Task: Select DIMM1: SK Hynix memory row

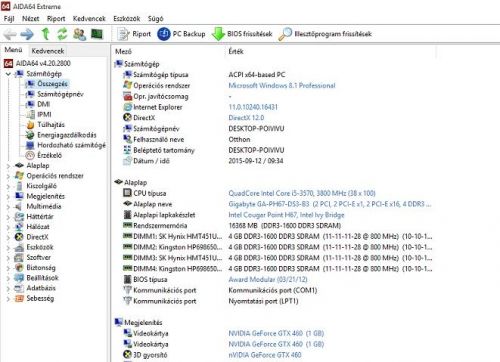Action: click(277, 237)
